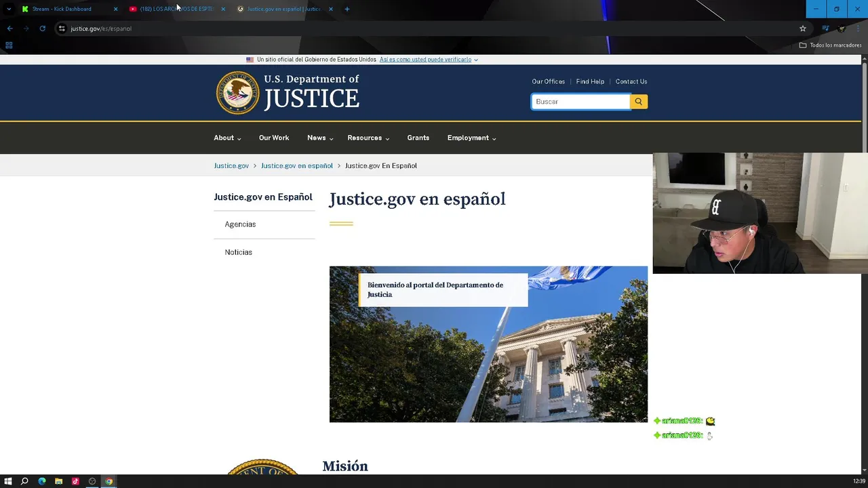This screenshot has width=868, height=488.
Task: Switch to Google Chrome on taskbar
Action: pos(108,481)
